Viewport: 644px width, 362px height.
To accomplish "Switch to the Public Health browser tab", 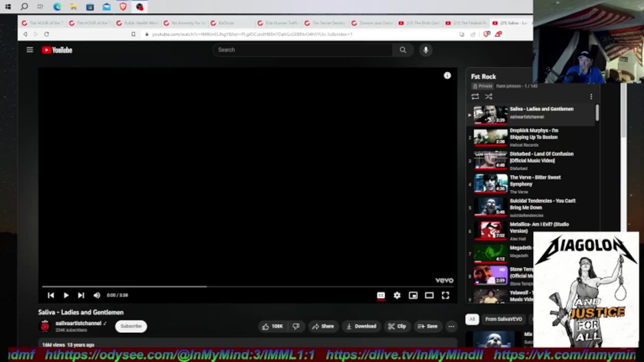I will [138, 23].
